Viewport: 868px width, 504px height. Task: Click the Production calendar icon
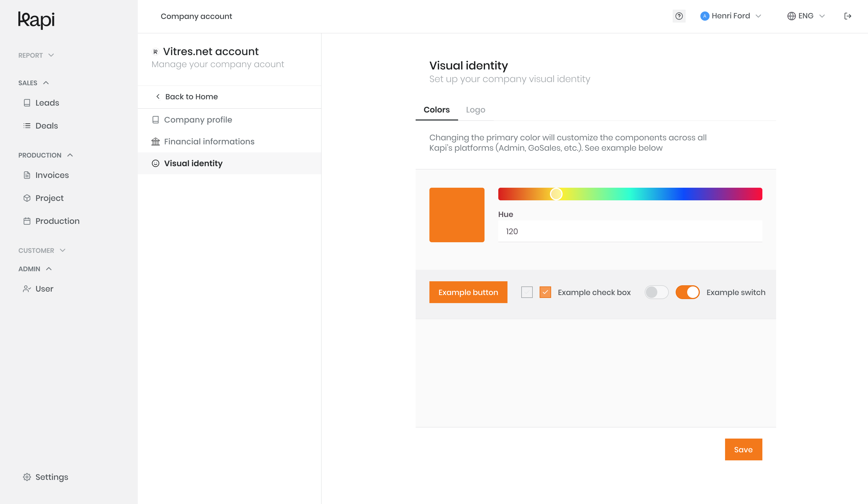tap(27, 221)
